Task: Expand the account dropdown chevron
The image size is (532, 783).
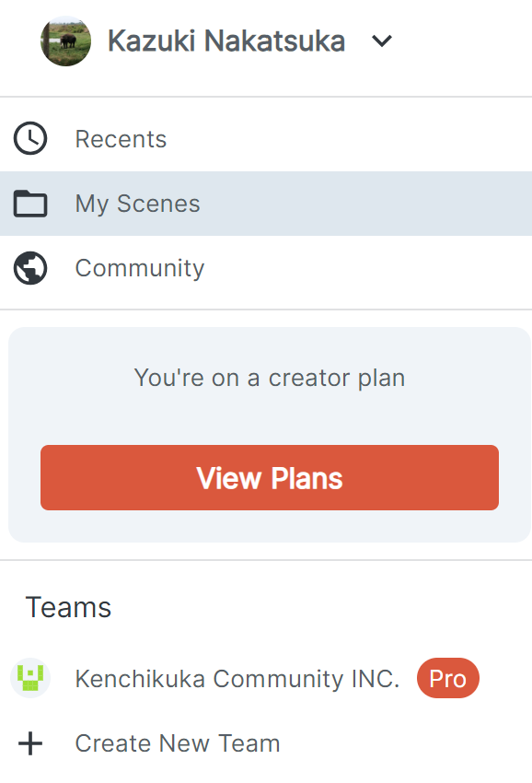Action: click(x=382, y=41)
